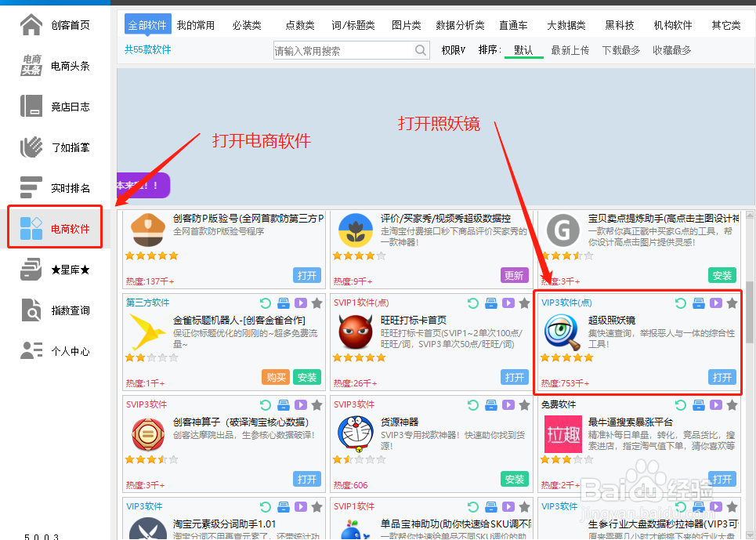This screenshot has width=756, height=540.
Task: Click the video play icon on 货源神器 card
Action: point(508,405)
